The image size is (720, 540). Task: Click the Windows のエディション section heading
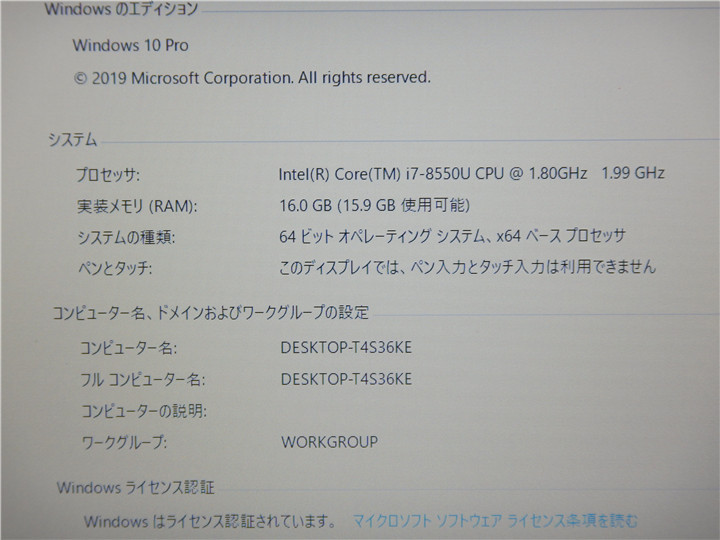click(122, 9)
